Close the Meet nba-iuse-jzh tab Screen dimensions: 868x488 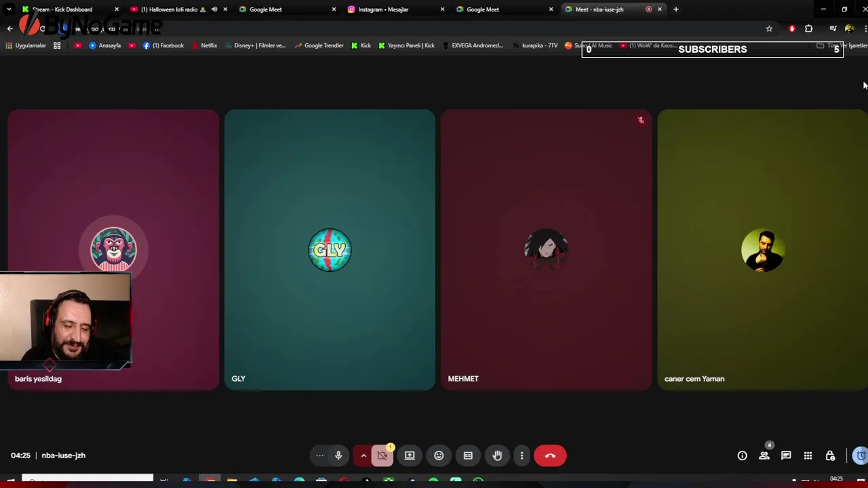coord(659,9)
